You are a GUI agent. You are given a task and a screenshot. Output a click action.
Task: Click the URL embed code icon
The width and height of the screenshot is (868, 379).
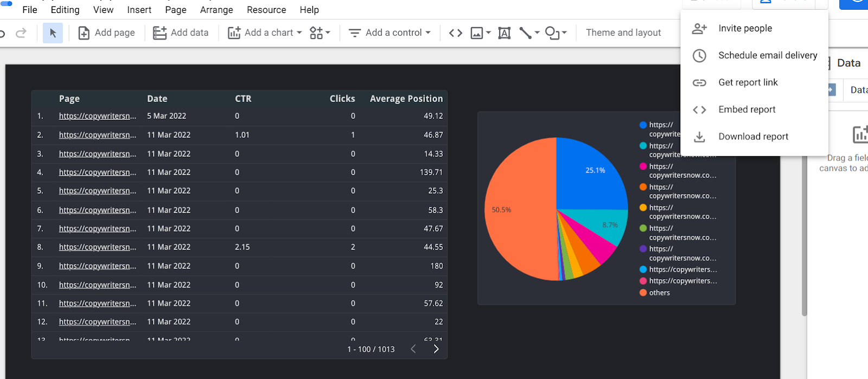pyautogui.click(x=456, y=33)
